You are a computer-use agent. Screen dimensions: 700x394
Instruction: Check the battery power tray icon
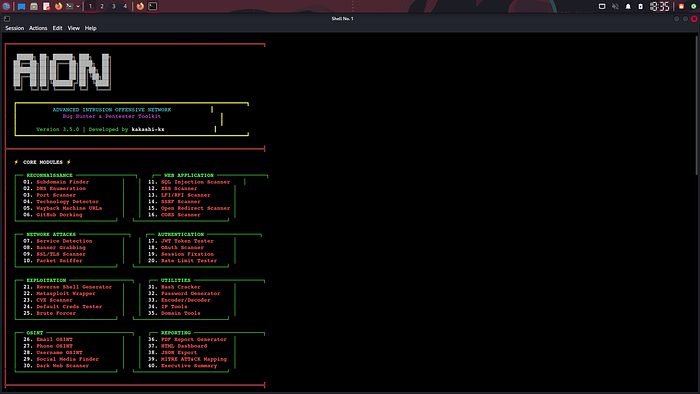(641, 6)
